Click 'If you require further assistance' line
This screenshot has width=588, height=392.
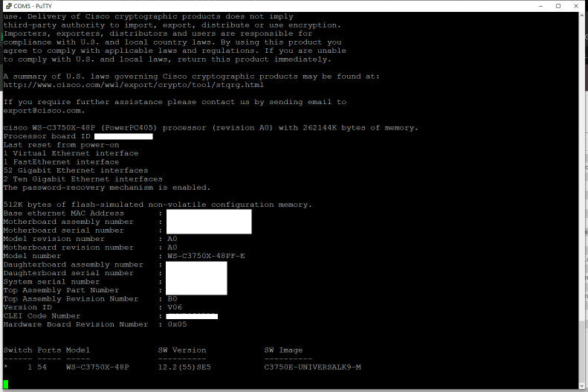[175, 102]
